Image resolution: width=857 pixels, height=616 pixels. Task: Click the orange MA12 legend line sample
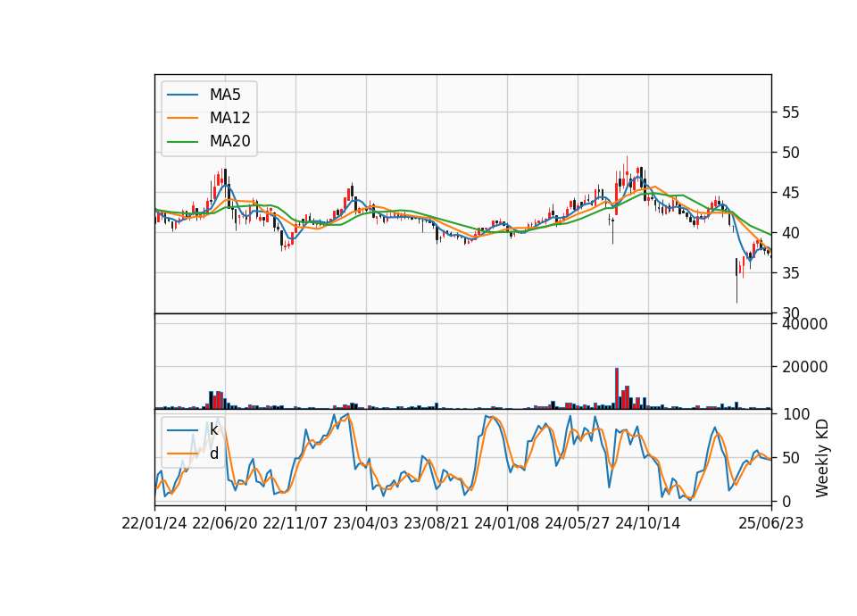[x=182, y=118]
